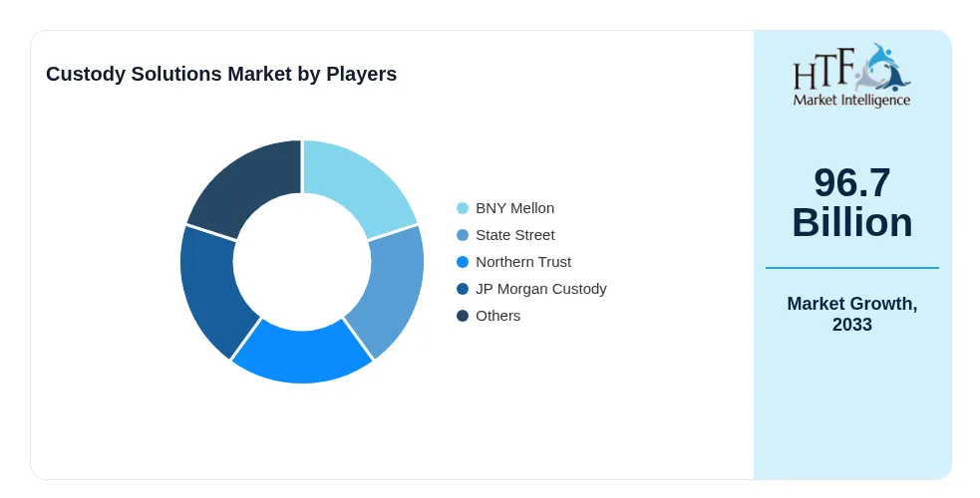This screenshot has height=498, width=980.
Task: Toggle the BNY Mellon legend marker
Action: (x=463, y=208)
